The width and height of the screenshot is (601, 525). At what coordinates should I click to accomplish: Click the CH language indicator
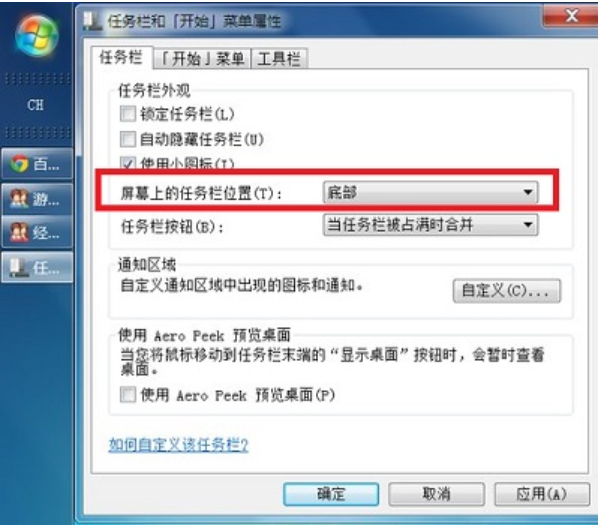[x=36, y=105]
